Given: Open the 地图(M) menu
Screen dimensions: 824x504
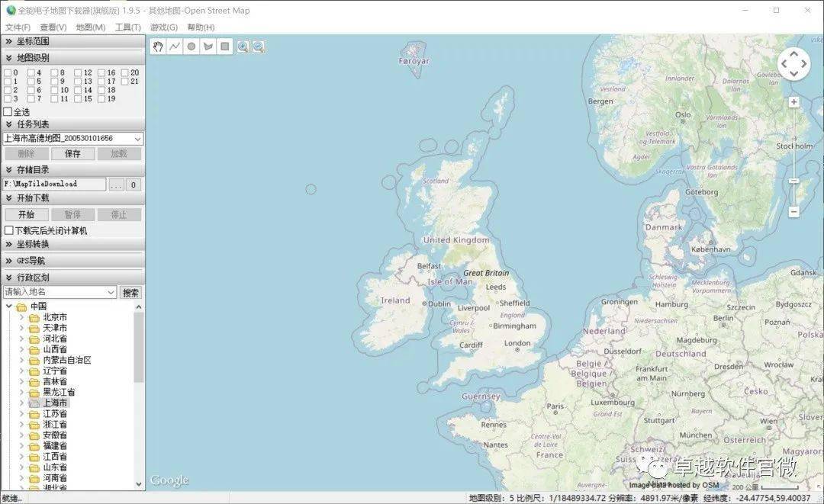Looking at the screenshot, I should (x=90, y=27).
